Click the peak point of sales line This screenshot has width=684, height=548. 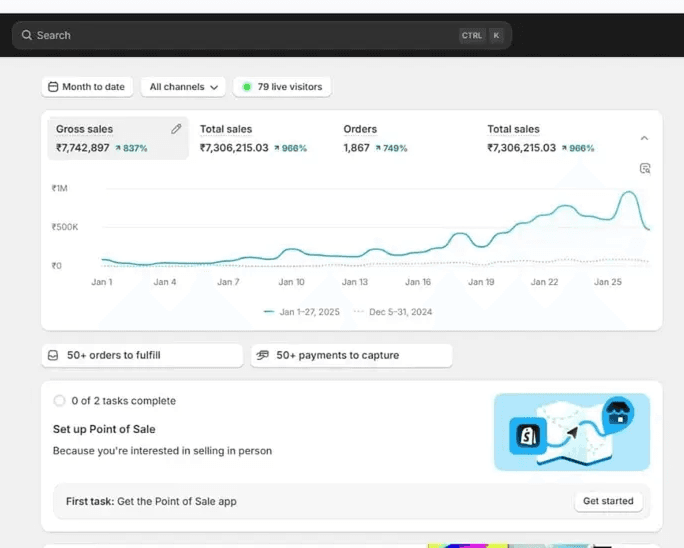[x=629, y=192]
